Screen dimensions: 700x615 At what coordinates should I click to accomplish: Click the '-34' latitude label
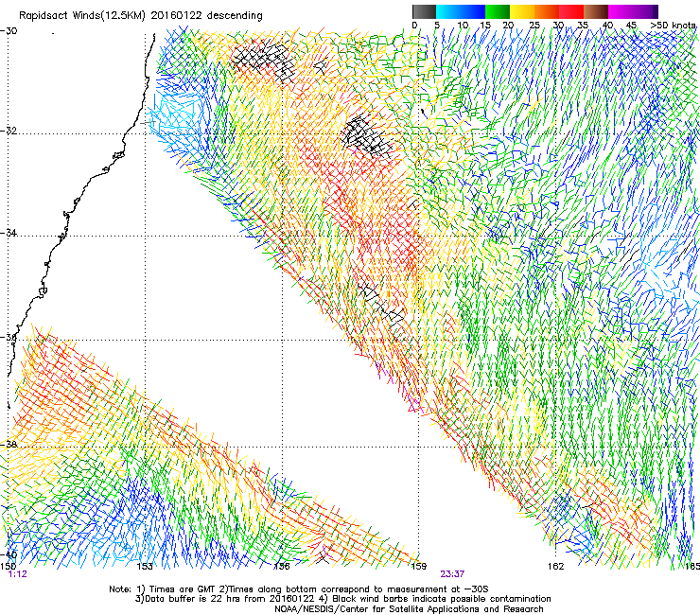[9, 233]
